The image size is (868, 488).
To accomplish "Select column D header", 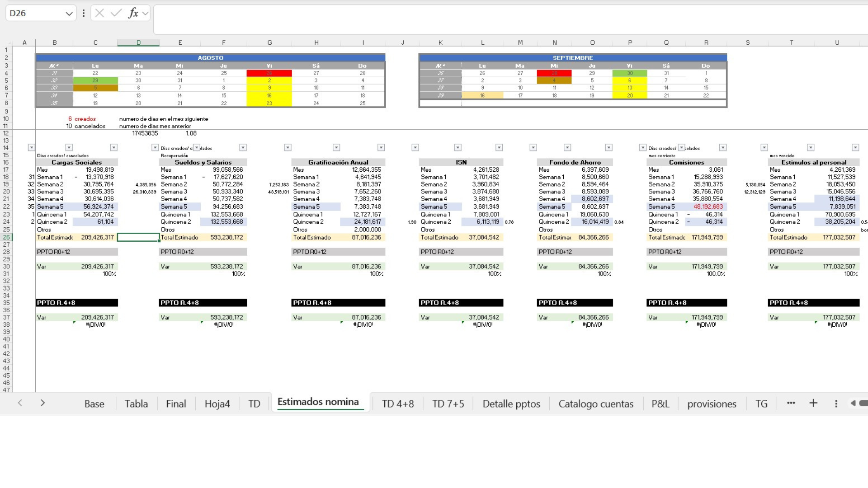I will 138,42.
